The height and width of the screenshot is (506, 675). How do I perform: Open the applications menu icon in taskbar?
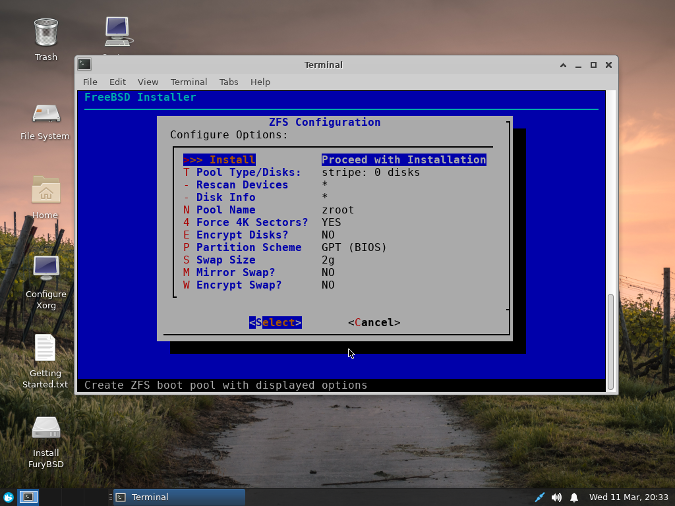(x=9, y=497)
